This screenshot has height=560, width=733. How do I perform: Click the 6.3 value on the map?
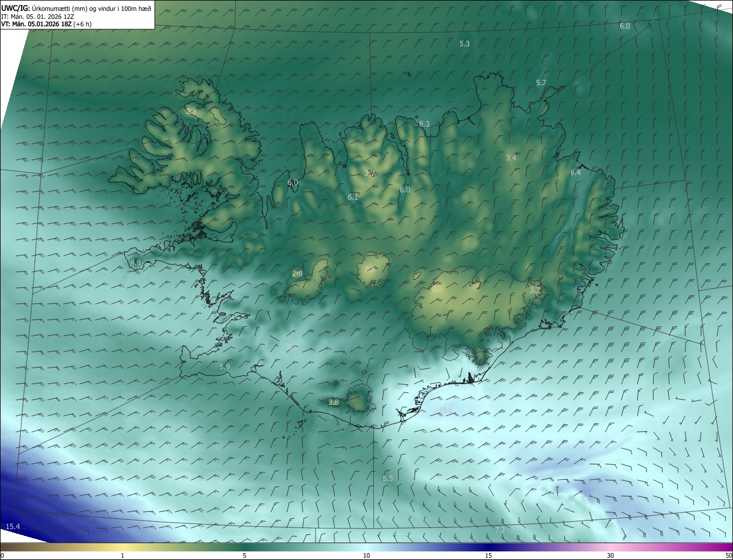pyautogui.click(x=424, y=124)
